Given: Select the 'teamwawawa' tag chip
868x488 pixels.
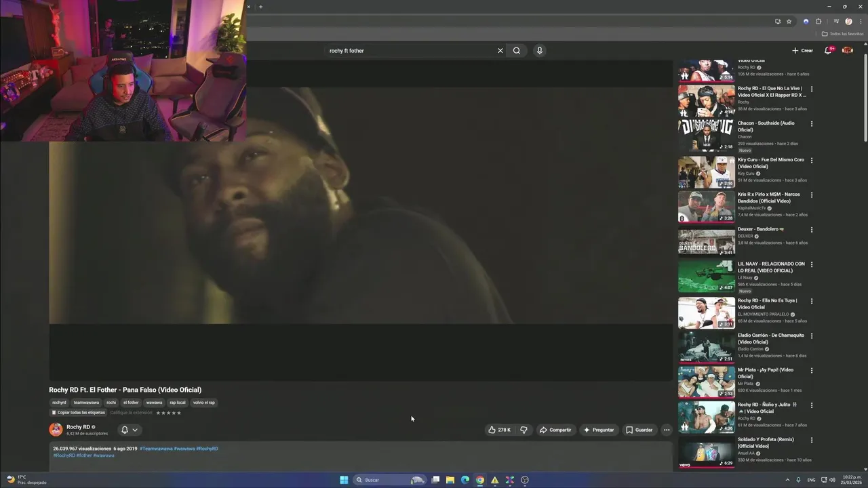Looking at the screenshot, I should (86, 403).
